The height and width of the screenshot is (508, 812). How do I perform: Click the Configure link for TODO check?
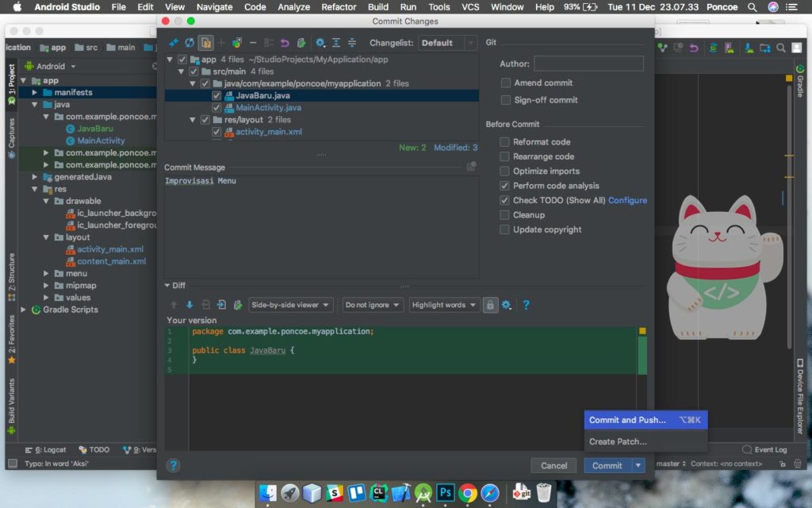tap(627, 200)
